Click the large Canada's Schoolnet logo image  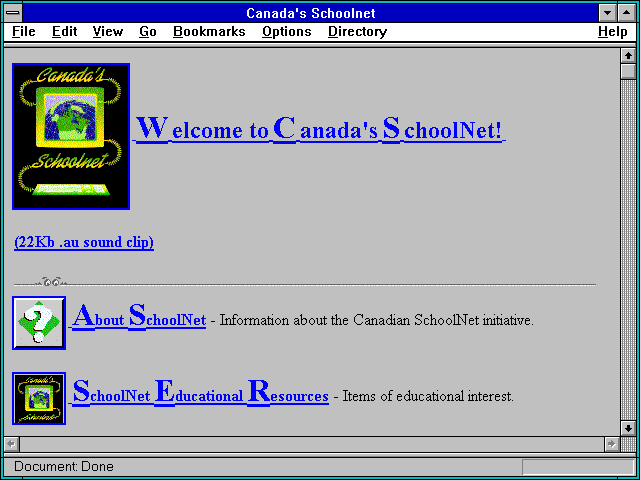click(x=71, y=136)
